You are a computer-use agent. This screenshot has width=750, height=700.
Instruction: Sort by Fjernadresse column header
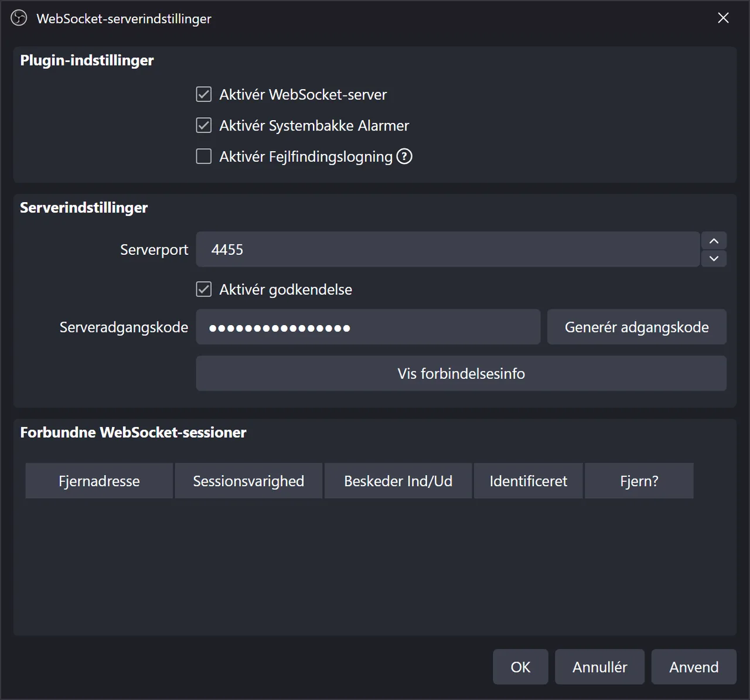pyautogui.click(x=99, y=481)
